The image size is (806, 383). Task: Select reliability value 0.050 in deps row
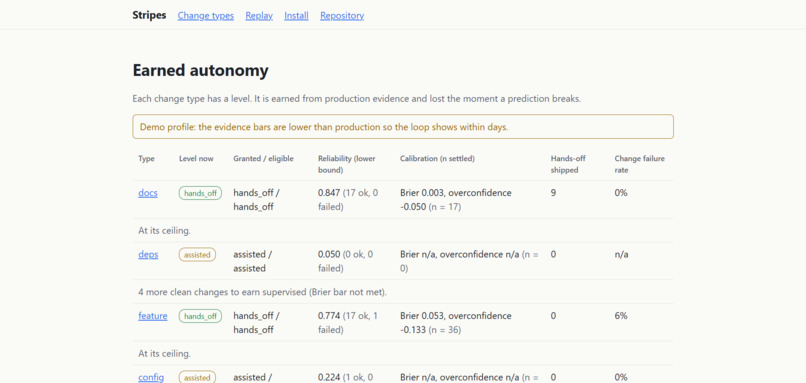[x=329, y=254]
